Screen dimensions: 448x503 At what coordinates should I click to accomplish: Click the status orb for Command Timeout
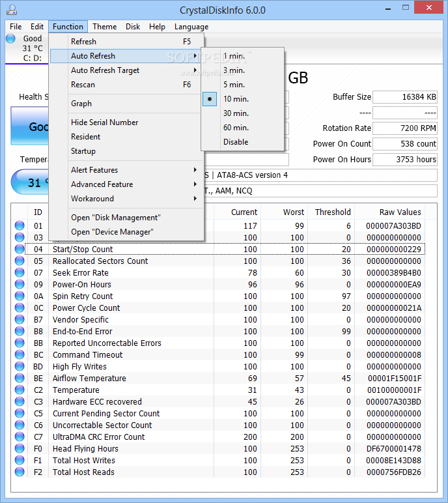click(x=20, y=354)
